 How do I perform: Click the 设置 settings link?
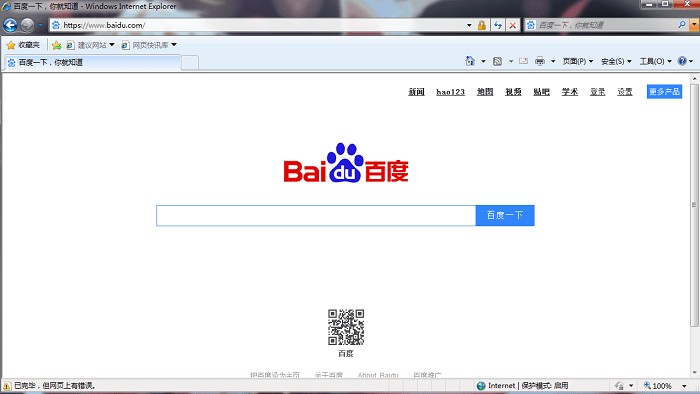click(625, 91)
